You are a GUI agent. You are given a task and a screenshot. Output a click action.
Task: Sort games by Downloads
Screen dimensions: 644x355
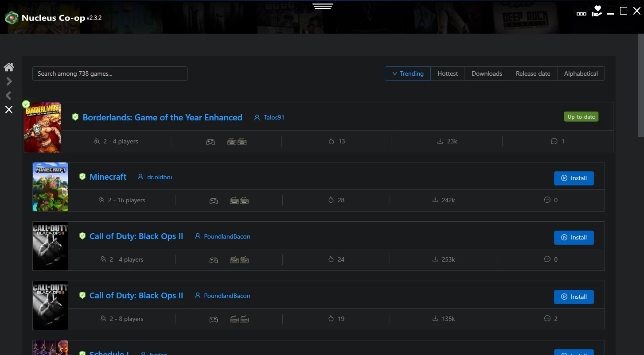tap(487, 73)
